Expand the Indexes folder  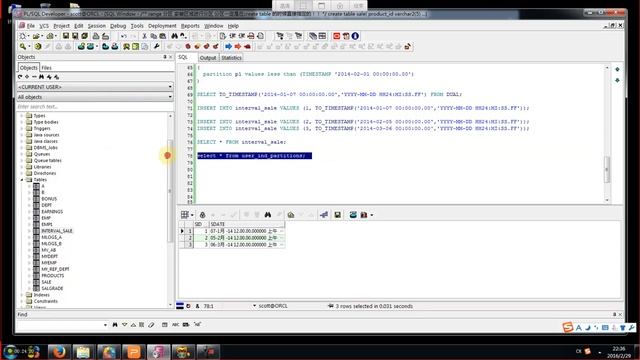click(22, 295)
